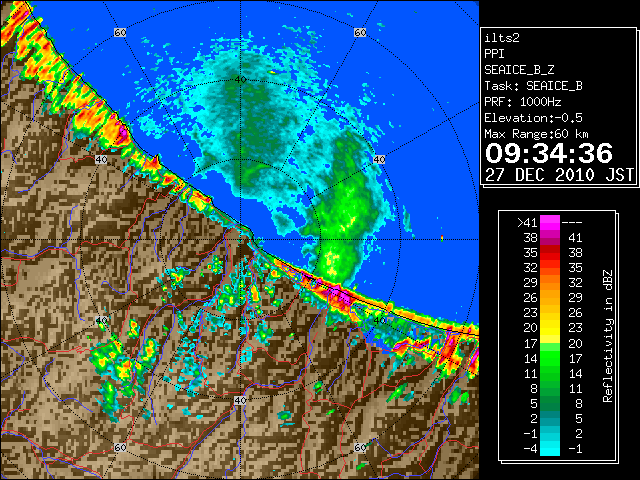
Task: Click the PPI scan type label
Action: pyautogui.click(x=494, y=54)
